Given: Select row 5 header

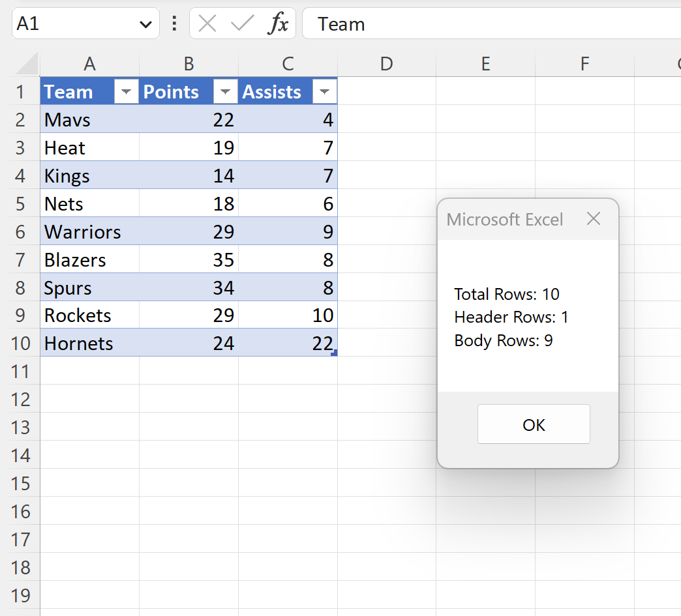Looking at the screenshot, I should tap(20, 203).
